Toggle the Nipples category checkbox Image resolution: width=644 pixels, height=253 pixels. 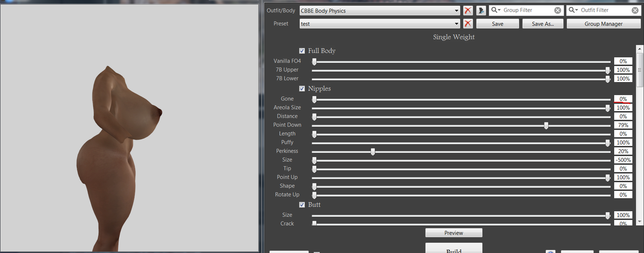coord(302,89)
